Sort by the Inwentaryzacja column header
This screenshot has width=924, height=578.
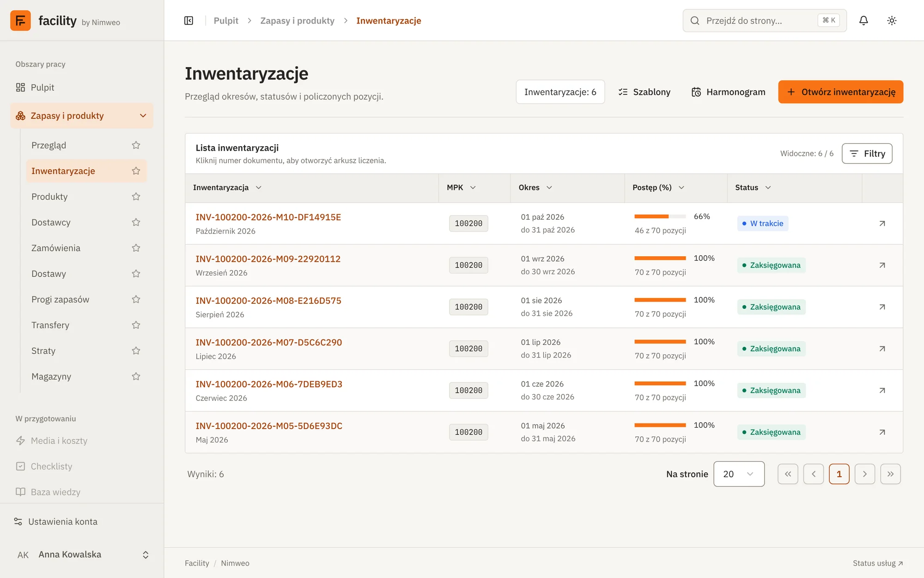coord(227,187)
